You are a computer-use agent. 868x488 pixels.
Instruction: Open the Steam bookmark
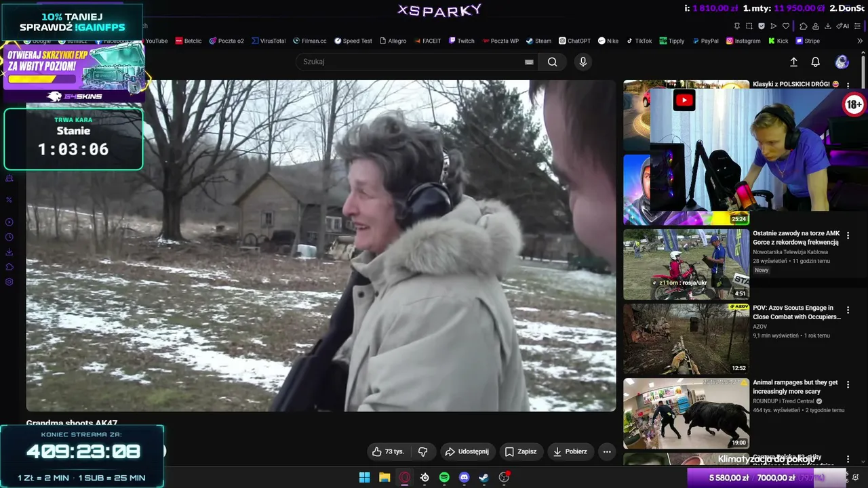coord(538,41)
